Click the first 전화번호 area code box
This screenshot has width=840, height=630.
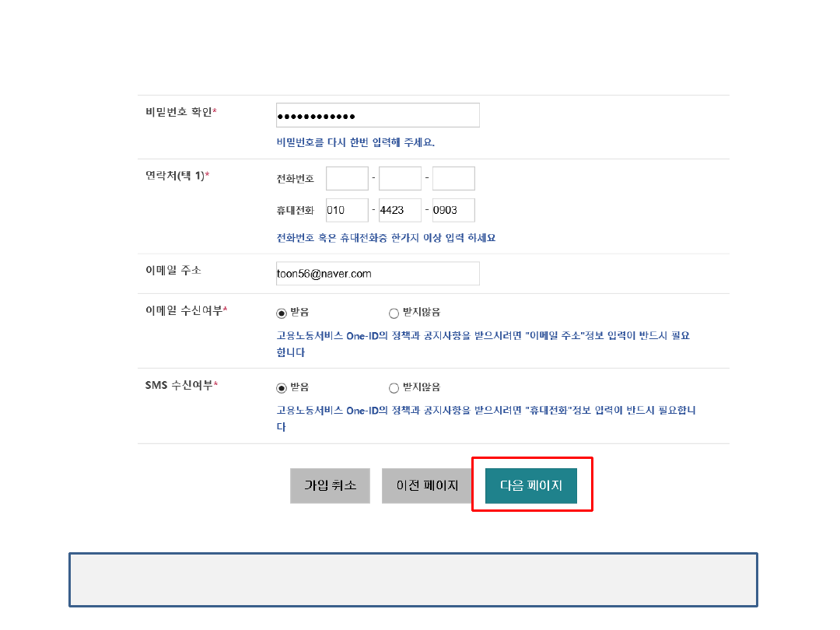(x=347, y=179)
